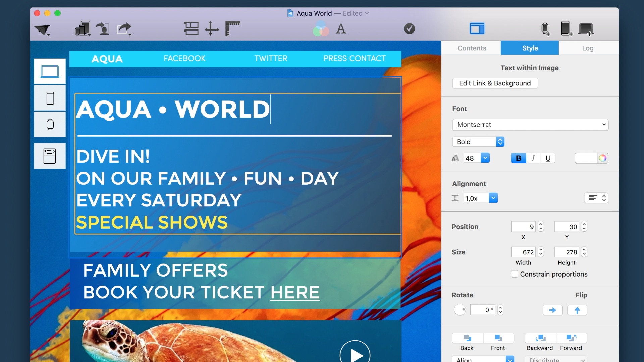The height and width of the screenshot is (362, 644).
Task: Enable Constrain proportions checkbox
Action: tap(515, 274)
